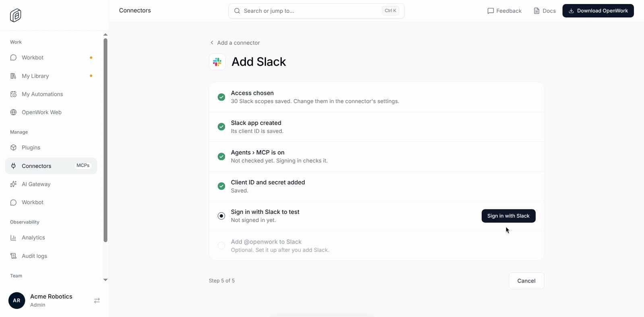644x317 pixels.
Task: Click the Client ID and secret checkmark
Action: (x=221, y=186)
